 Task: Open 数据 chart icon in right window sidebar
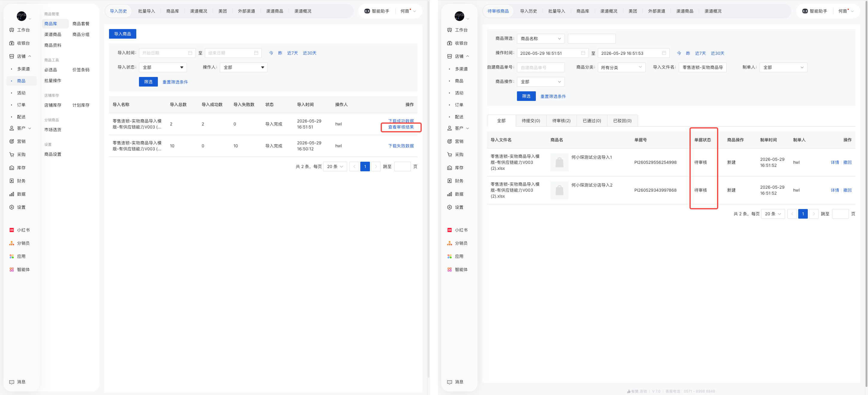[449, 194]
